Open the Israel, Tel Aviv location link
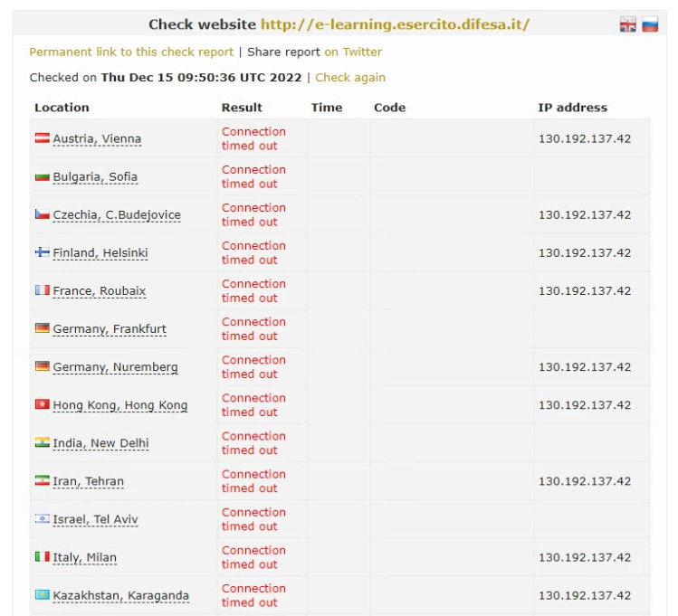 click(x=95, y=519)
